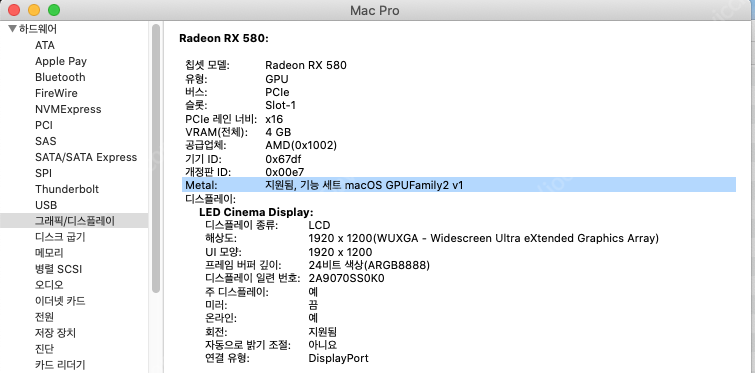
Task: Select SAS in the sidebar
Action: coord(46,141)
